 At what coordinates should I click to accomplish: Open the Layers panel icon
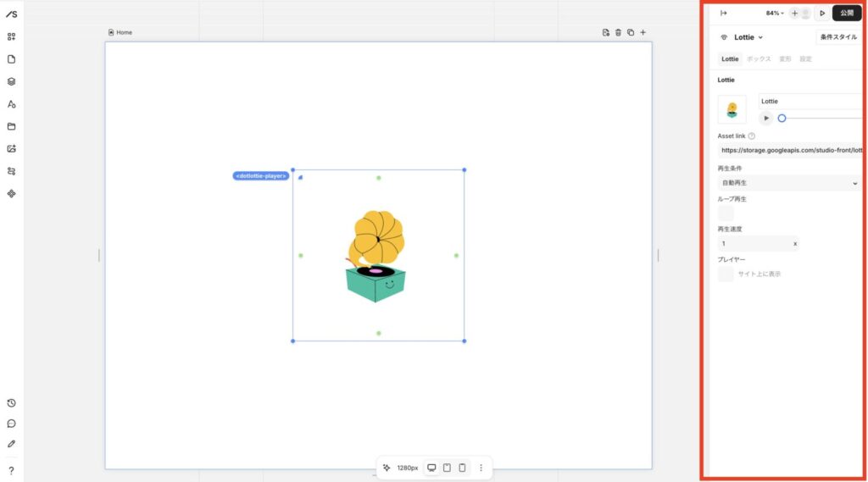(12, 82)
